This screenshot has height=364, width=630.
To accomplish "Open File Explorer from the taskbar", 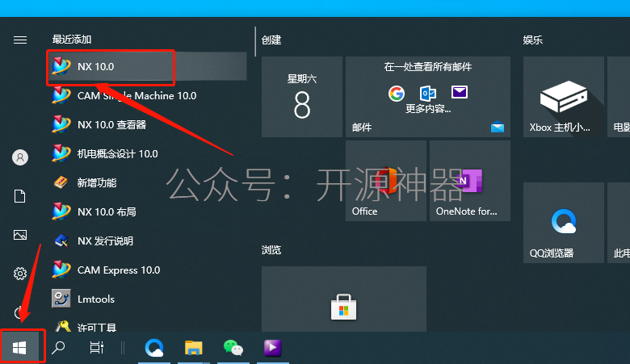I will [x=193, y=348].
